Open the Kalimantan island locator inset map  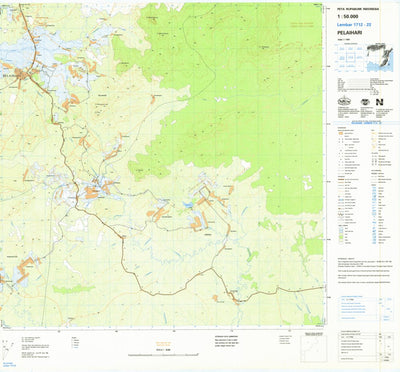click(x=380, y=57)
